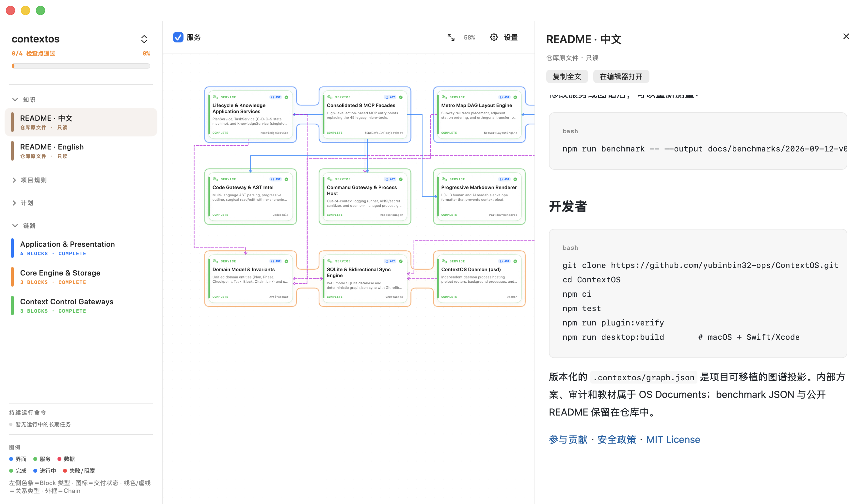Click the green check on Domain Model & Invariants
The width and height of the screenshot is (862, 504).
tap(286, 261)
